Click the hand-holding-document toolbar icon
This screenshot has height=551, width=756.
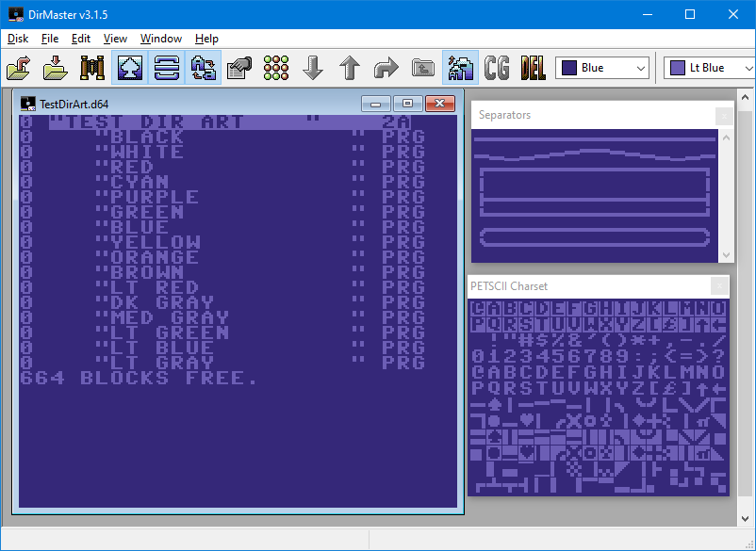[239, 68]
